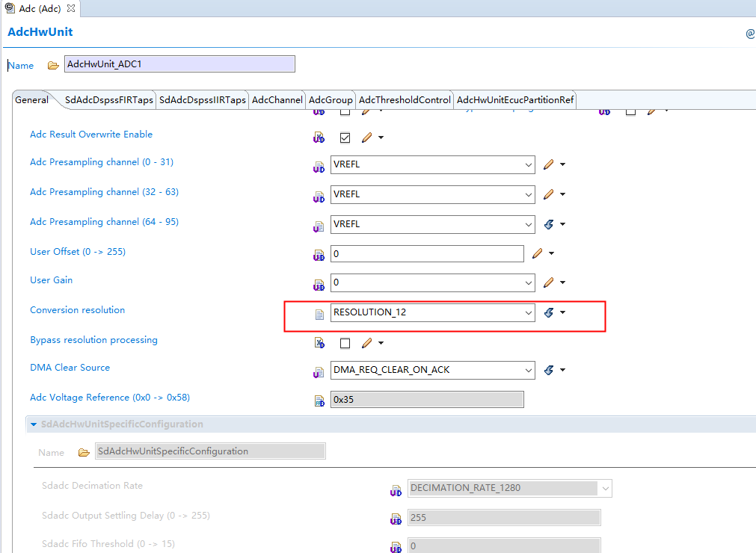The height and width of the screenshot is (553, 756).
Task: Click document icon for Presampling channel (64 - 95)
Action: click(x=319, y=227)
